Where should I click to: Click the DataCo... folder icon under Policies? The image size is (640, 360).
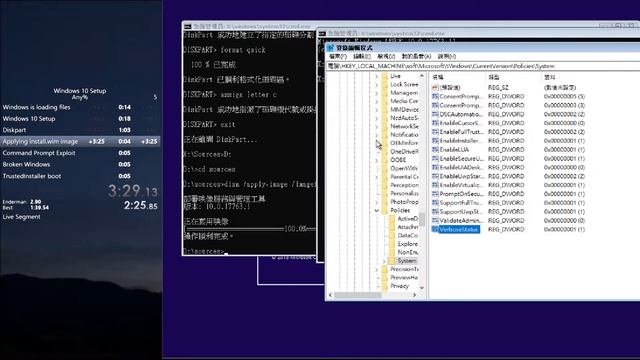392,236
